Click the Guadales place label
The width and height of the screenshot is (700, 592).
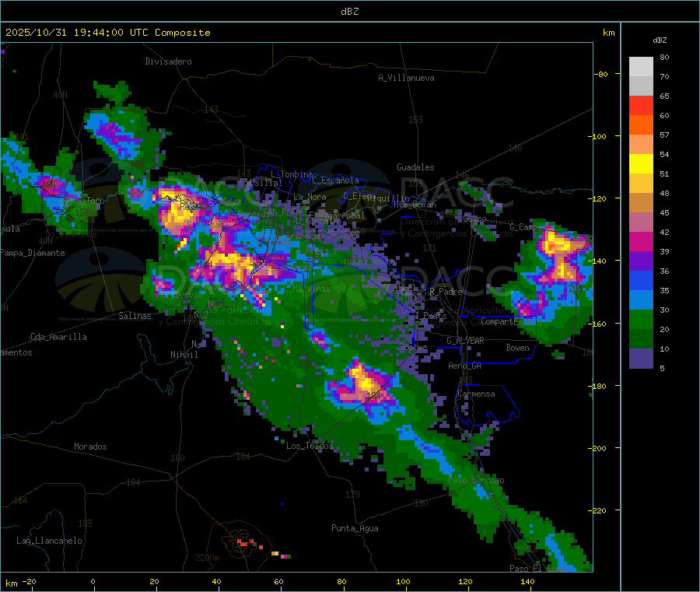pos(415,167)
